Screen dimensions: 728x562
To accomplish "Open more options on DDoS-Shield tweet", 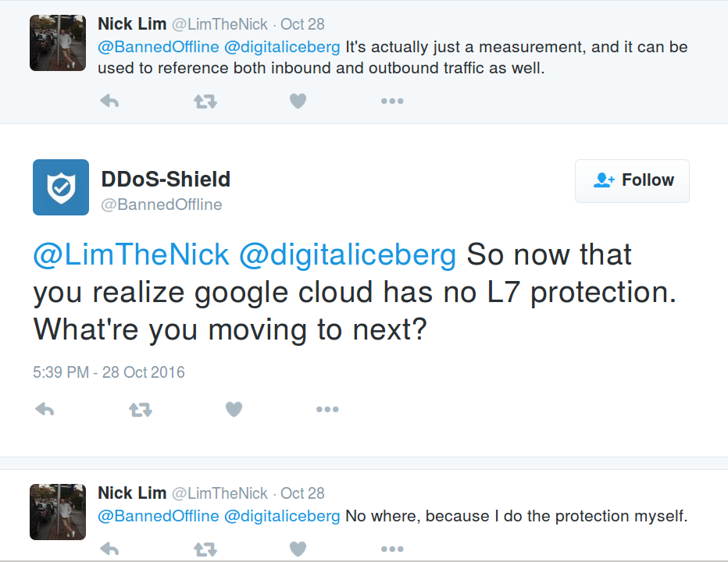I will (328, 409).
